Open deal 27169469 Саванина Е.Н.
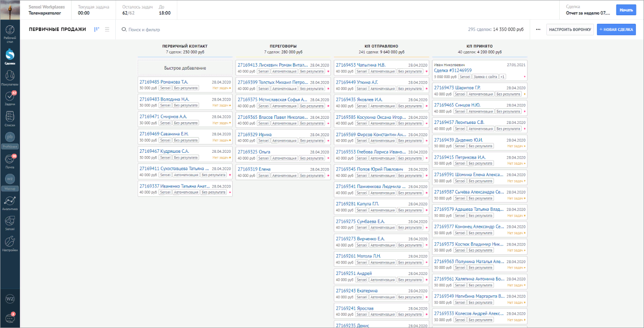644x328 pixels. [x=164, y=134]
